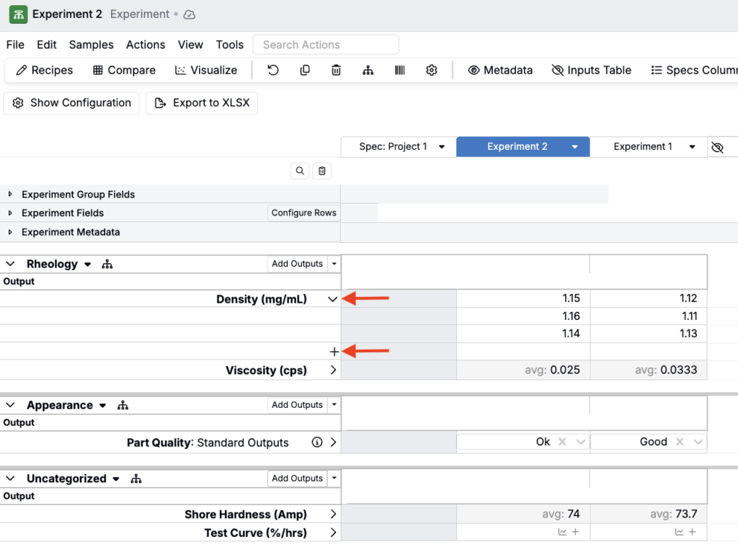Image resolution: width=738 pixels, height=560 pixels.
Task: Click the copy icon in toolbar
Action: [x=305, y=70]
